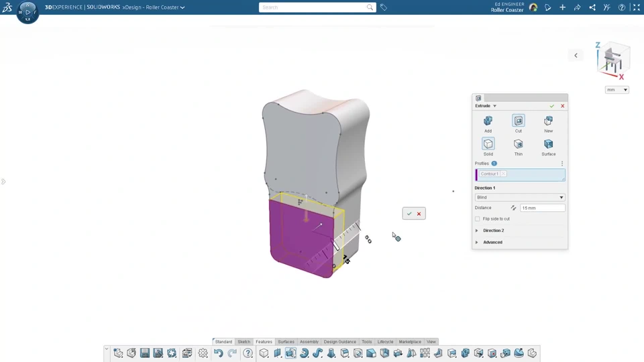644x362 pixels.
Task: Switch to the Standard tab
Action: [x=223, y=341]
